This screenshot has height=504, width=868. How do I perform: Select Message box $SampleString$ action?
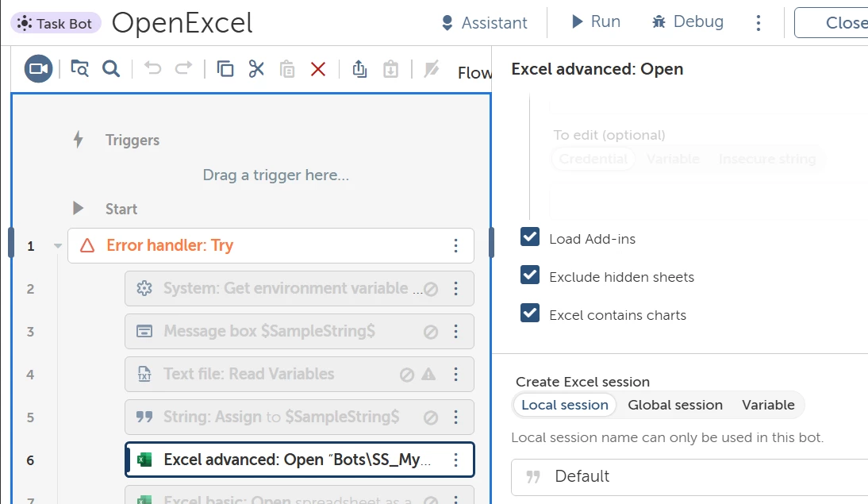pyautogui.click(x=299, y=331)
